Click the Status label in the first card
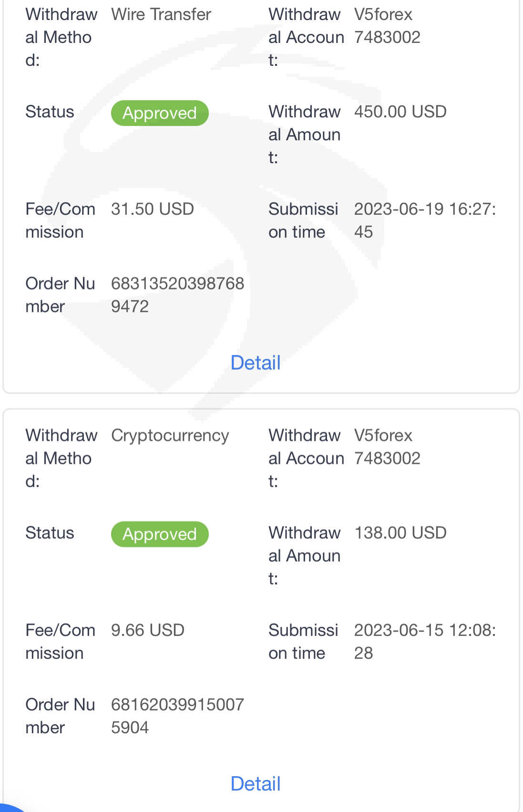 (x=50, y=112)
